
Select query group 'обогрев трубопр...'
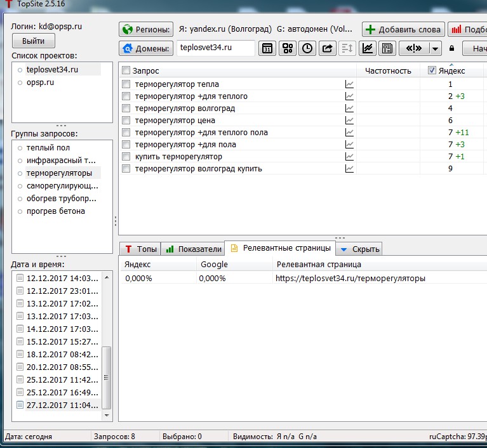tap(62, 199)
